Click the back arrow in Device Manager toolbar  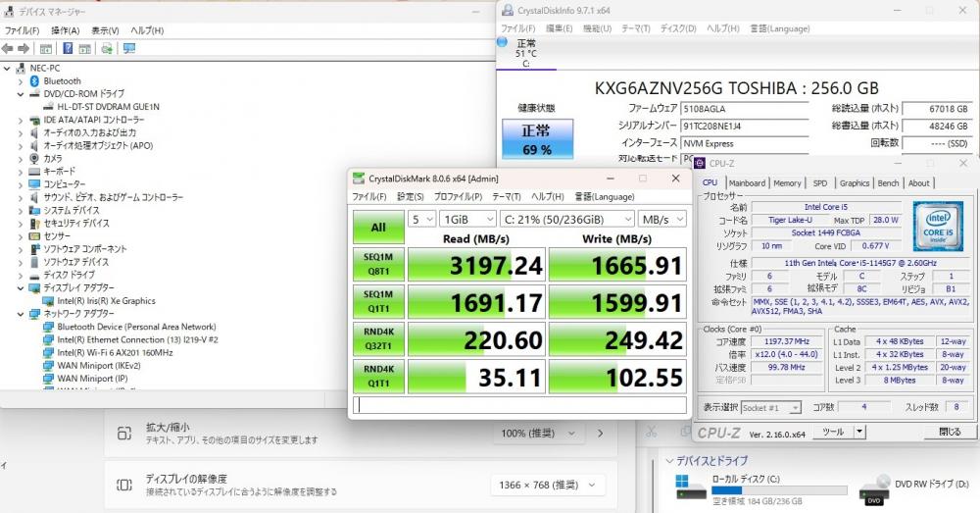click(8, 48)
